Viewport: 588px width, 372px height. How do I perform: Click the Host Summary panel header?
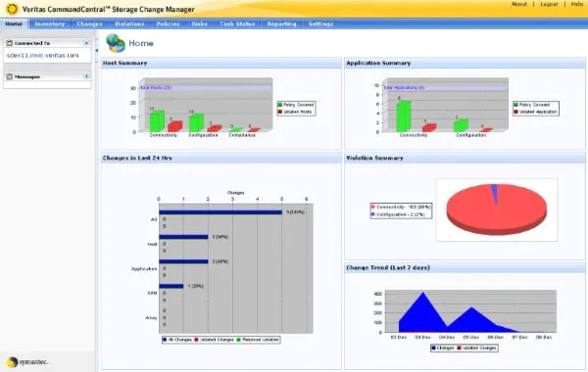[x=221, y=63]
